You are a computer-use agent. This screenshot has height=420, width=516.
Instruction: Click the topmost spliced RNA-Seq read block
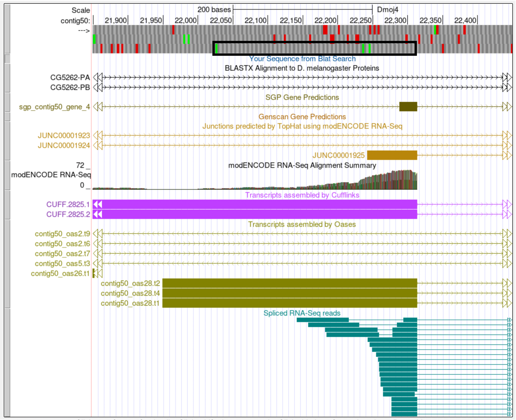tap(323, 320)
